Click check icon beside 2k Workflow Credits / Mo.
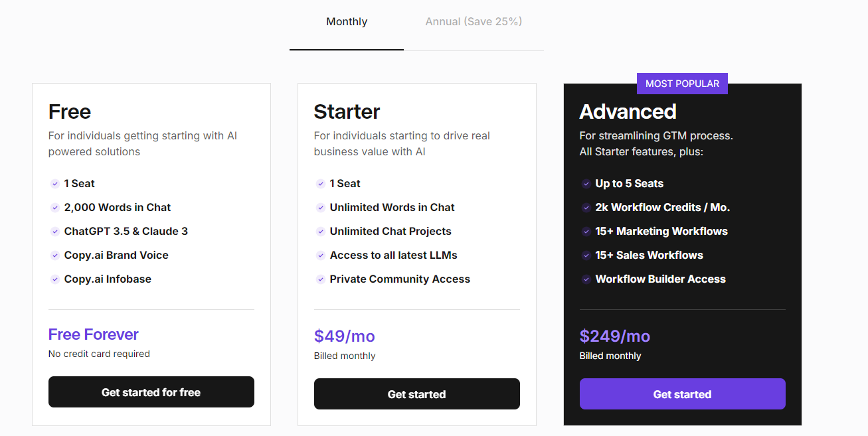Image resolution: width=868 pixels, height=436 pixels. pos(586,208)
